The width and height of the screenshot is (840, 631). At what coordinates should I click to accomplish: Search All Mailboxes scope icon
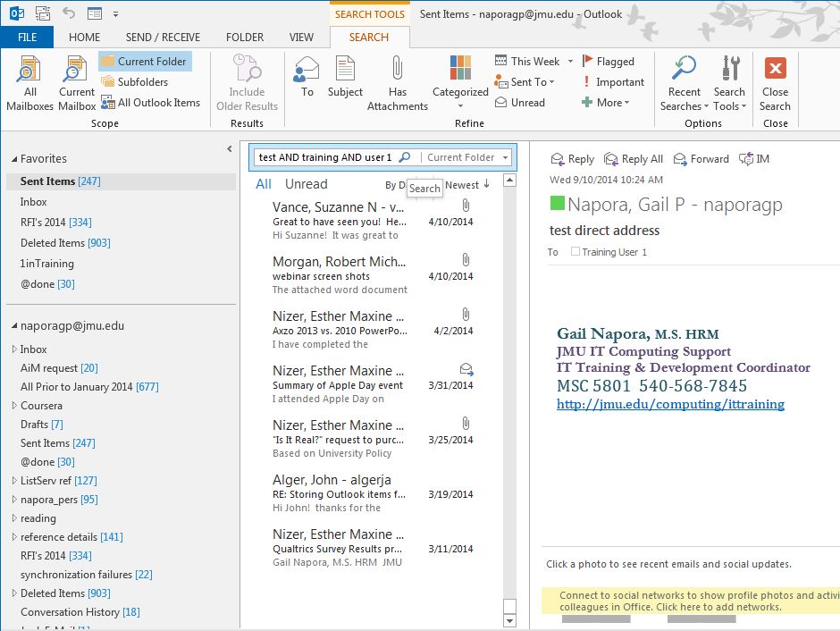(29, 83)
